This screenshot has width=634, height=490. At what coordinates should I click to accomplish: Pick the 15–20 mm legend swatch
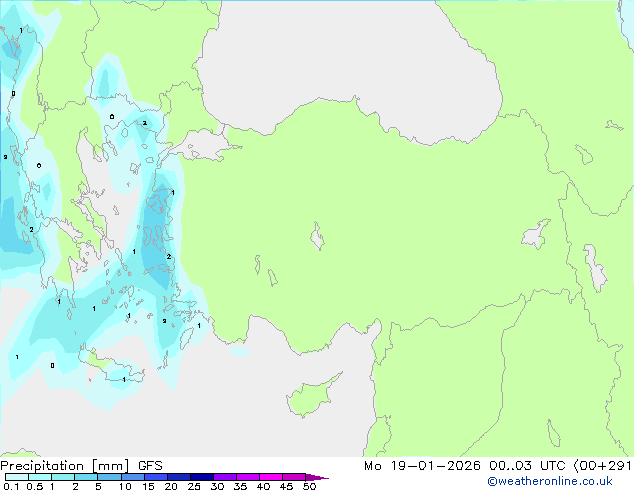coord(156,477)
